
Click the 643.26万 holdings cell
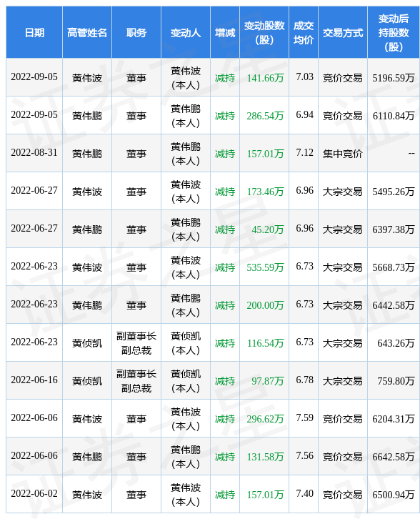coord(396,343)
